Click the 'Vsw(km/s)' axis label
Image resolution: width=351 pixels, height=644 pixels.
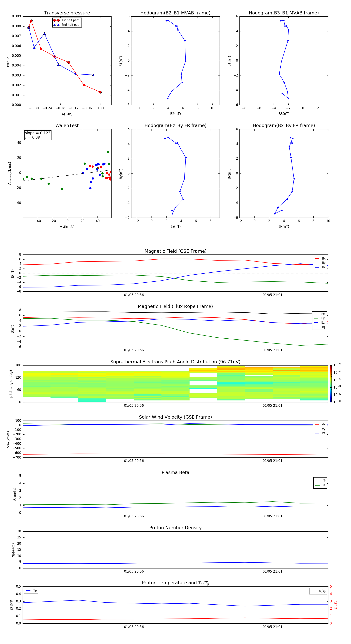(x=8, y=439)
